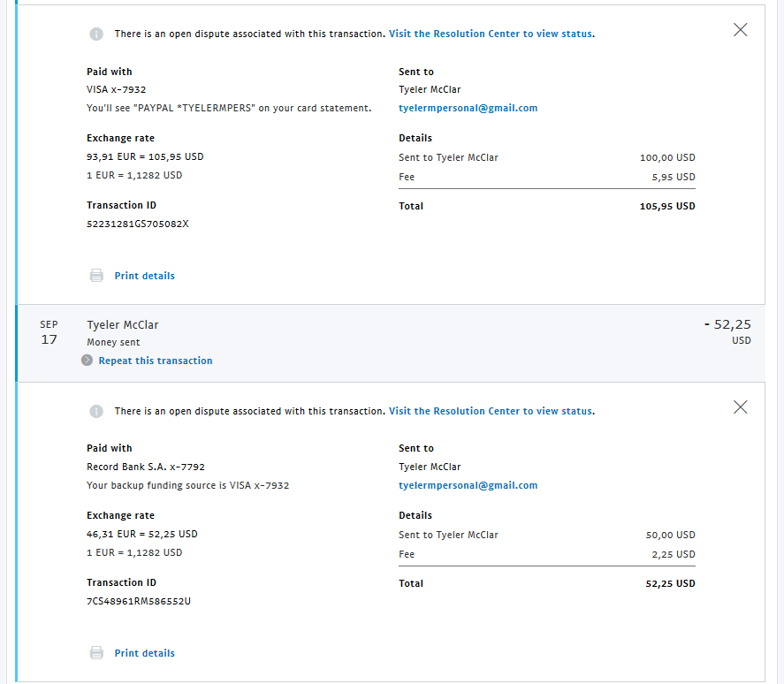Click the info icon in the VISA x-7932 dispute notice
The height and width of the screenshot is (684, 784).
[96, 34]
